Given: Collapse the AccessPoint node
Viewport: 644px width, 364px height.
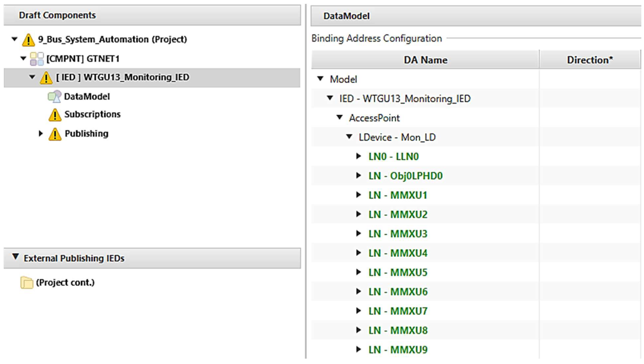Looking at the screenshot, I should click(x=340, y=117).
